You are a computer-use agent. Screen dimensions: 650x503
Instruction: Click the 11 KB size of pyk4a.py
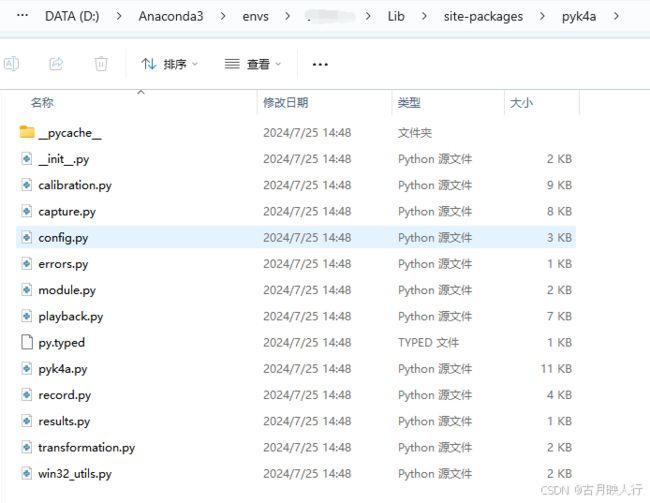click(x=556, y=368)
